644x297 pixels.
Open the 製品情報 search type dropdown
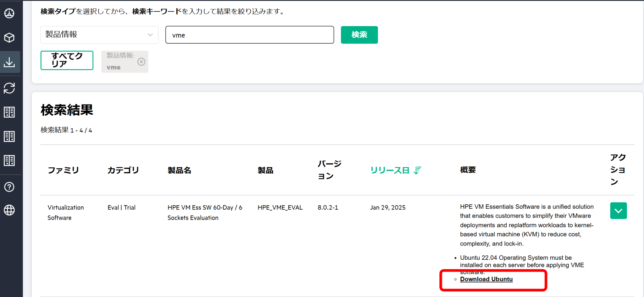click(x=99, y=35)
